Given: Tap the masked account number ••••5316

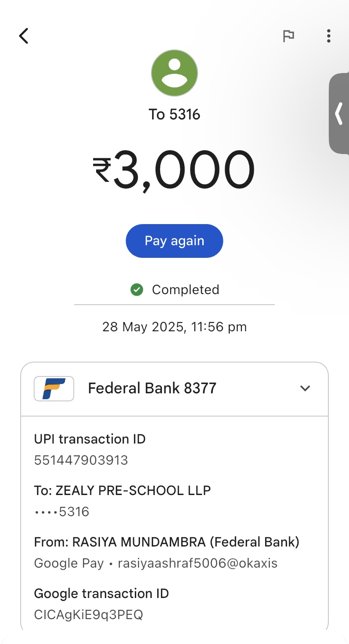Looking at the screenshot, I should [x=62, y=511].
